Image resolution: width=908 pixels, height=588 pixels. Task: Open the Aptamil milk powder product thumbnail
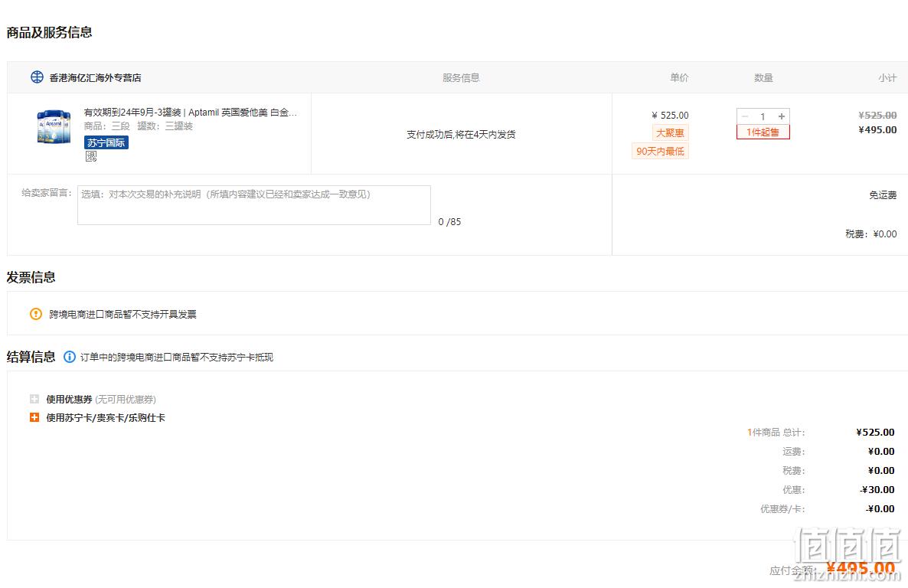click(x=54, y=127)
